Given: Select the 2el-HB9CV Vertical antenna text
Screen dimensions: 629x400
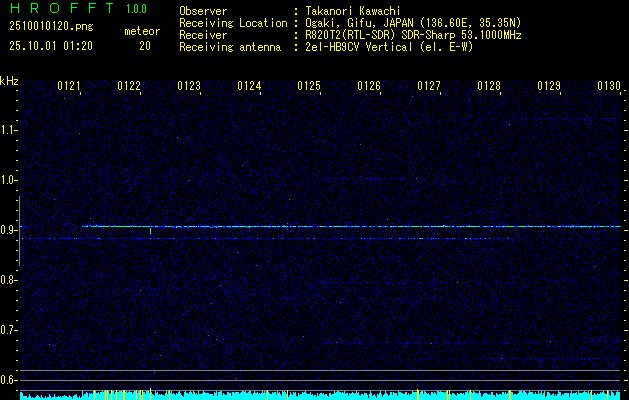Looking at the screenshot, I should 389,47.
